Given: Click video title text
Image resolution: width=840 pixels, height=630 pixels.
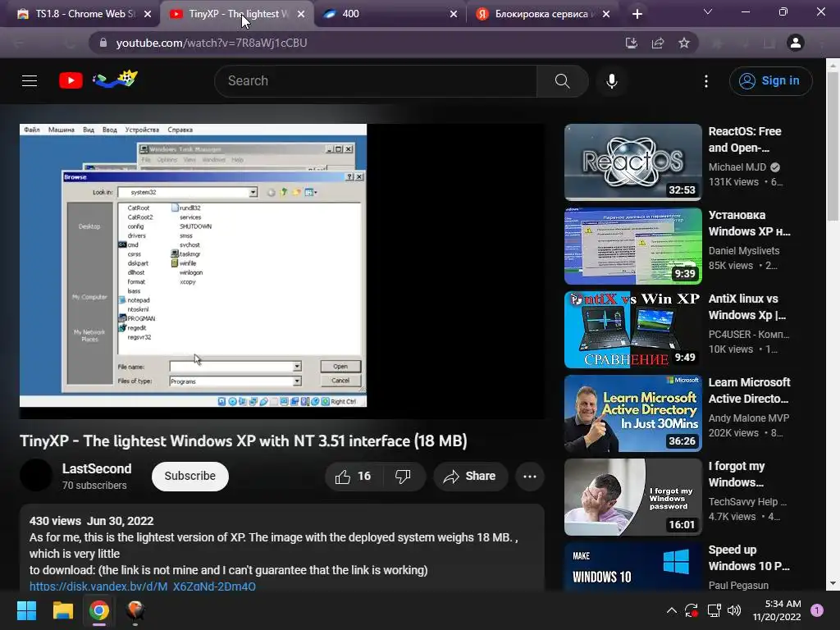Looking at the screenshot, I should click(244, 441).
